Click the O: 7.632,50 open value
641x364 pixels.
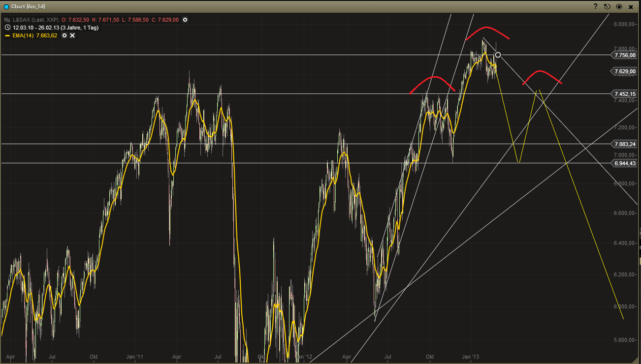75,20
